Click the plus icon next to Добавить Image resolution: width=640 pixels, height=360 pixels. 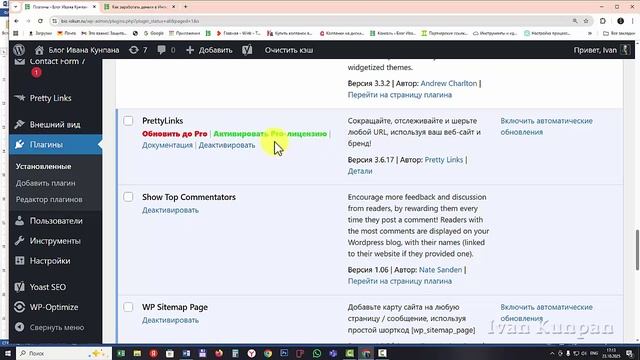(190, 50)
